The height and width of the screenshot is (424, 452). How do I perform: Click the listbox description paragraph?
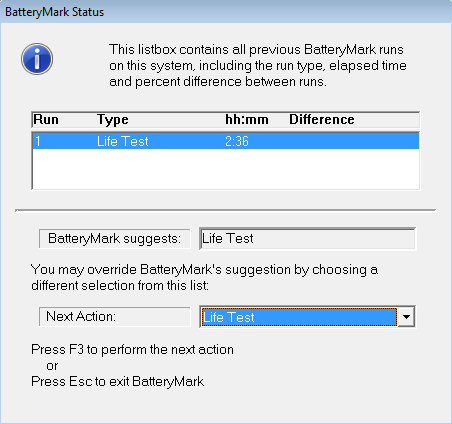[258, 65]
